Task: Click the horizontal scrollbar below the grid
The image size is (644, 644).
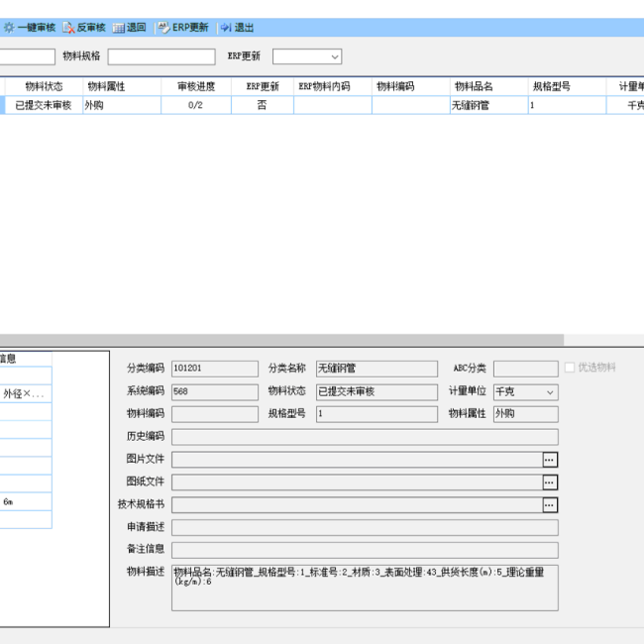Action: (281, 340)
